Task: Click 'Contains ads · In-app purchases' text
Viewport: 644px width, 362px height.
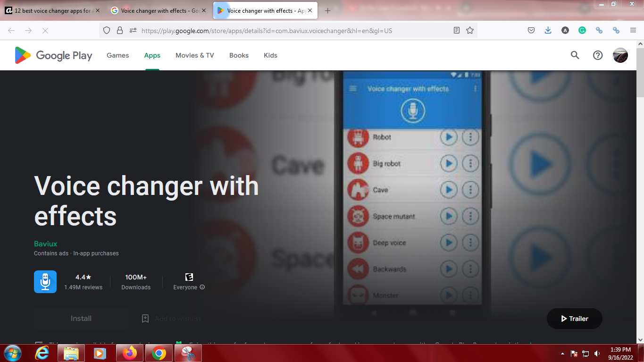Action: [x=76, y=253]
